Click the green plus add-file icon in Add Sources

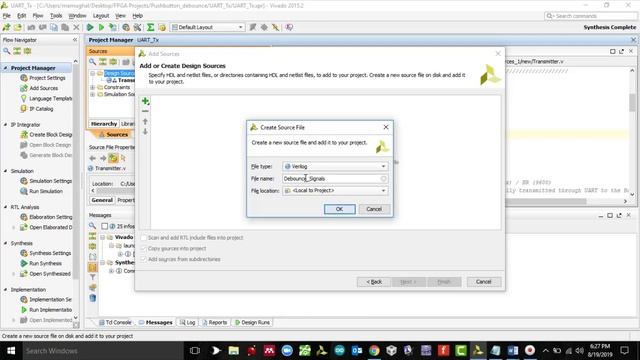pos(145,101)
